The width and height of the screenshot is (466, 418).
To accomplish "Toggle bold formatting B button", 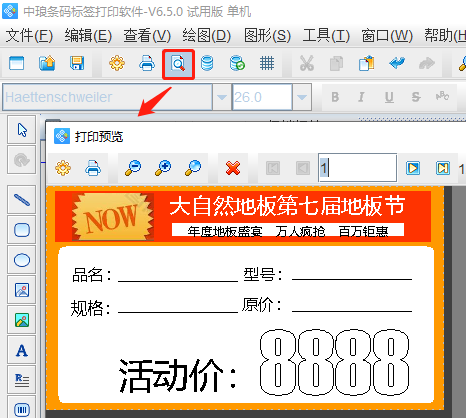I will [x=335, y=97].
